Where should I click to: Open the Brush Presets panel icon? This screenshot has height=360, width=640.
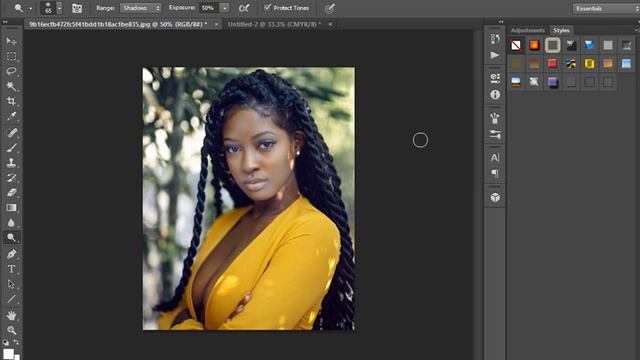(x=495, y=118)
